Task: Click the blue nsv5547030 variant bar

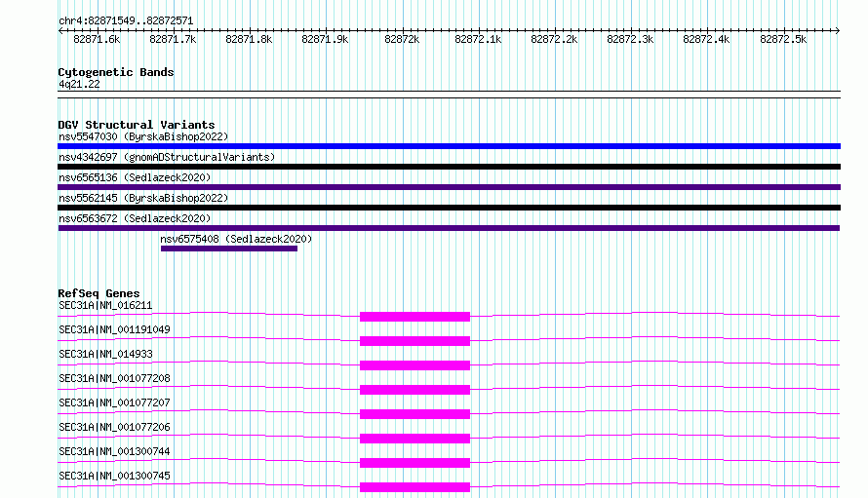Action: click(x=449, y=146)
